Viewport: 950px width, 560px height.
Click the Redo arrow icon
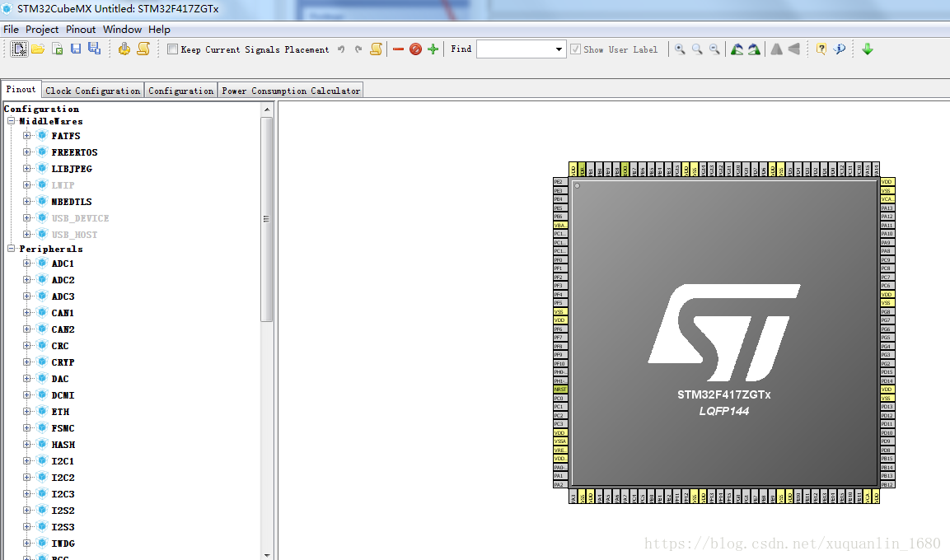click(x=358, y=49)
